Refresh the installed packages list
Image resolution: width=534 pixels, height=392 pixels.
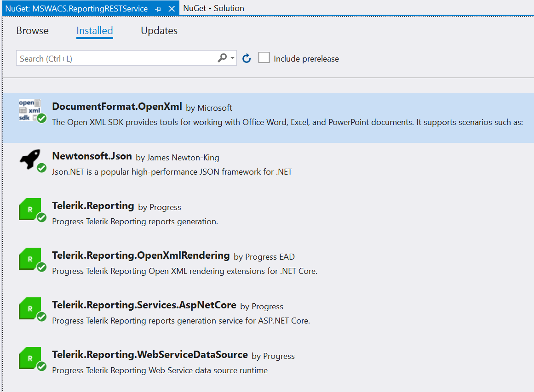(247, 58)
